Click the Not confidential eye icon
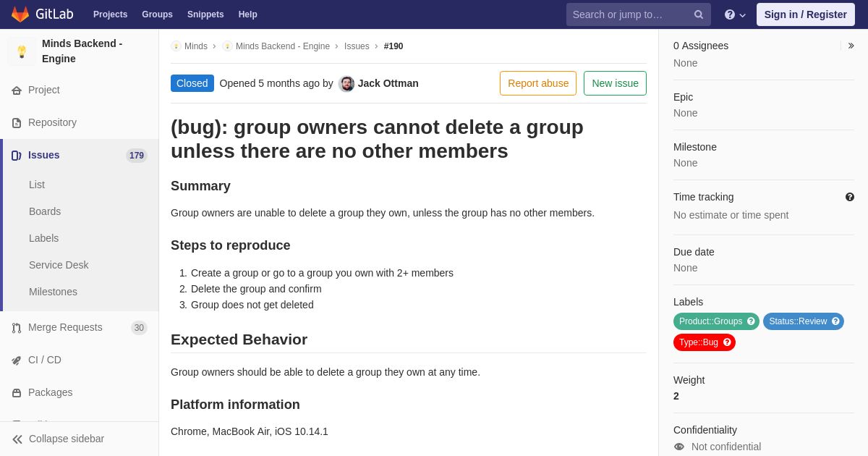 (x=679, y=447)
